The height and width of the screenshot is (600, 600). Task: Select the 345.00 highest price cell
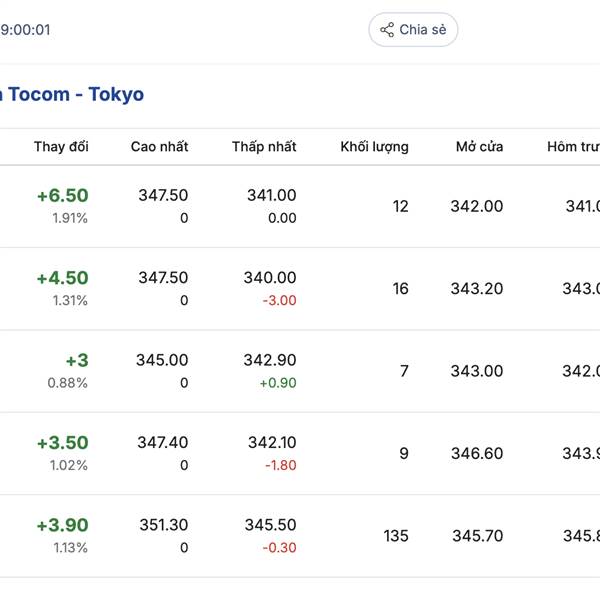click(x=162, y=360)
